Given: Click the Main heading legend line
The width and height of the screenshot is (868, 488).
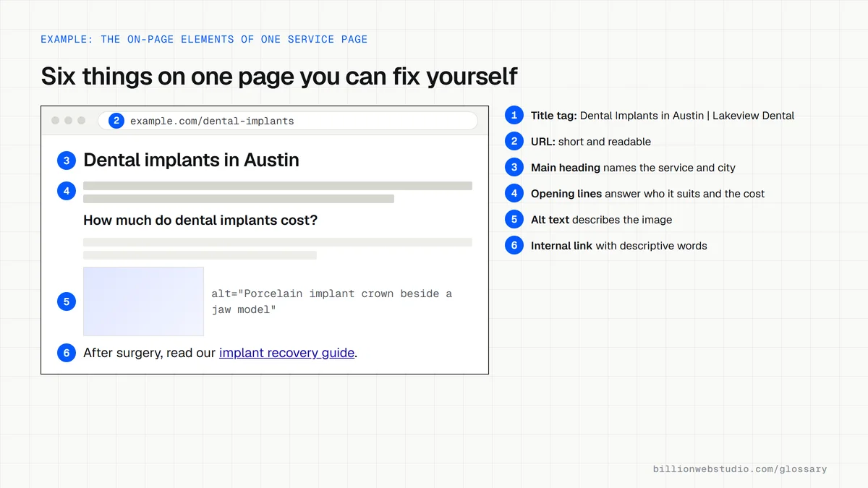Looking at the screenshot, I should pyautogui.click(x=633, y=168).
